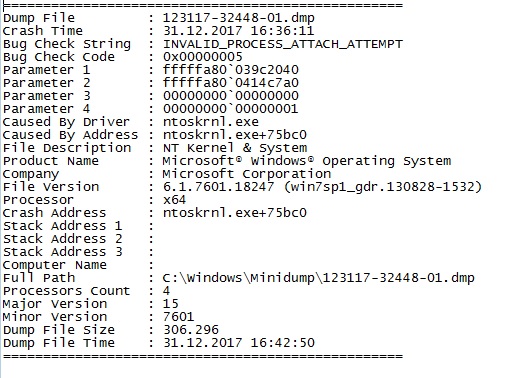511x378 pixels.
Task: Click the Processors Count value 4
Action: point(166,291)
